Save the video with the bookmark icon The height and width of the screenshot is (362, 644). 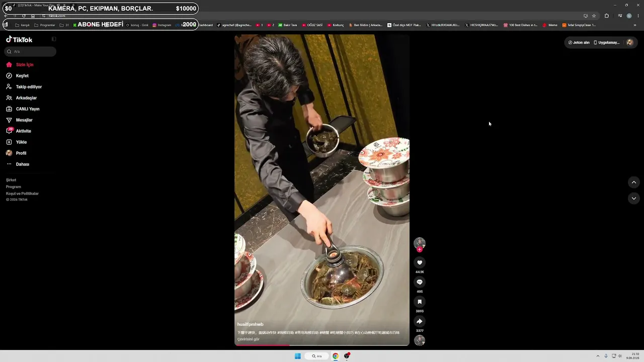420,302
